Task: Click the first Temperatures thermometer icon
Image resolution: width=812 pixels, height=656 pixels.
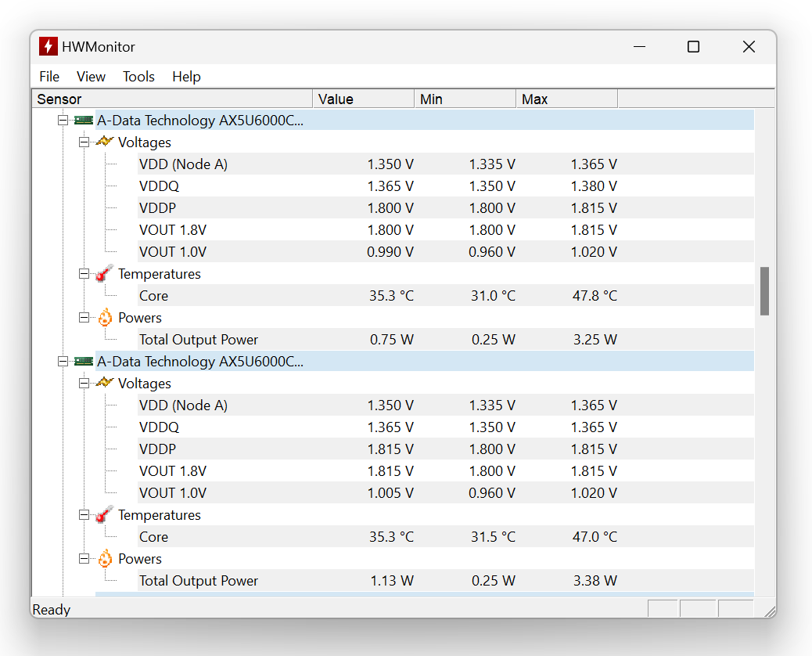Action: point(104,274)
